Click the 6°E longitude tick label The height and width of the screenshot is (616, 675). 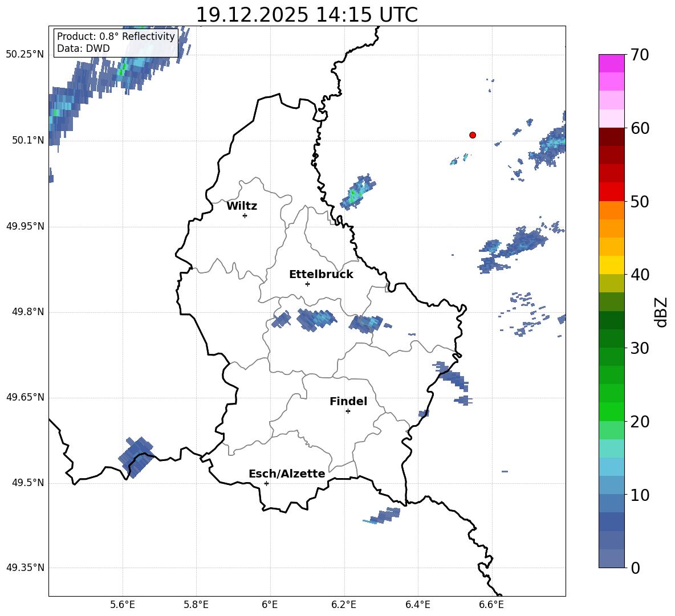coord(270,605)
